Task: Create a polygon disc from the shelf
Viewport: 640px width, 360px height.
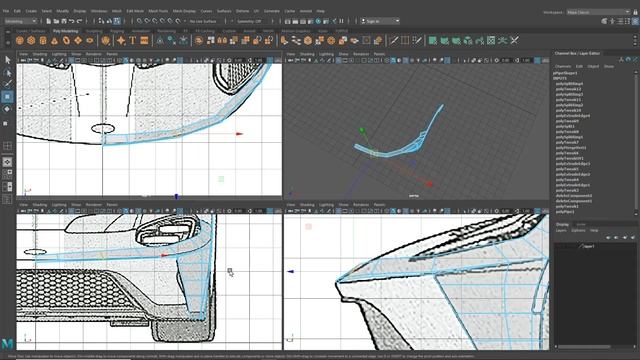Action: click(x=90, y=40)
